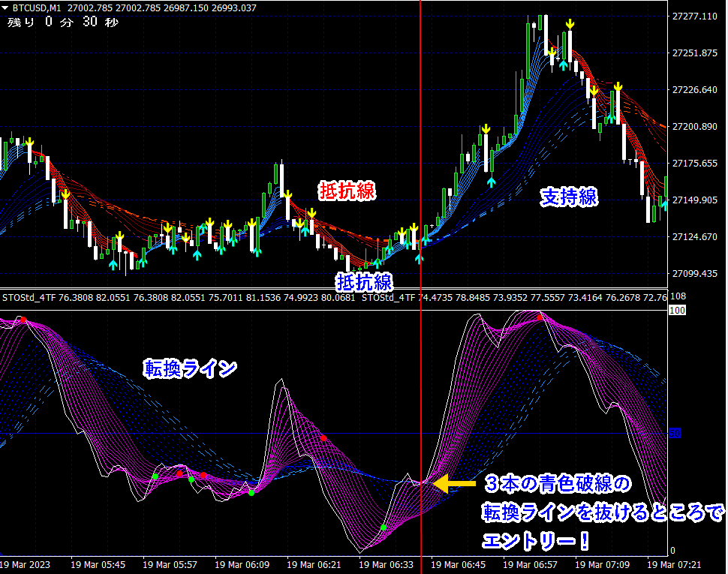Viewport: 728px width, 574px height.
Task: Click price level 27175.655 on the price axis
Action: 694,164
